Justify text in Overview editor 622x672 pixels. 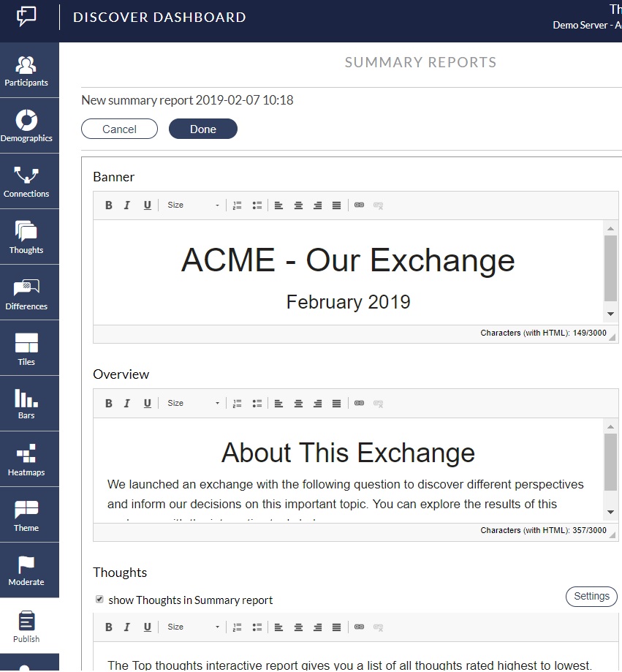[337, 404]
